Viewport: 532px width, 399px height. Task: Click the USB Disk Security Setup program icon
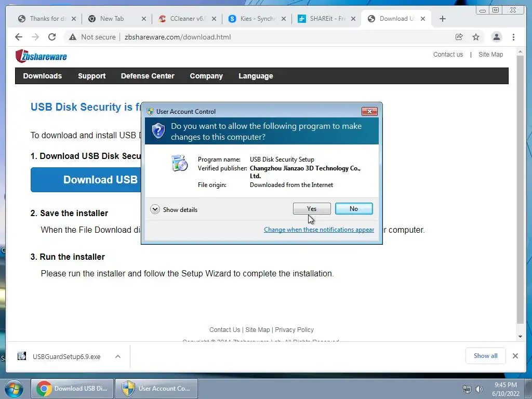(179, 163)
